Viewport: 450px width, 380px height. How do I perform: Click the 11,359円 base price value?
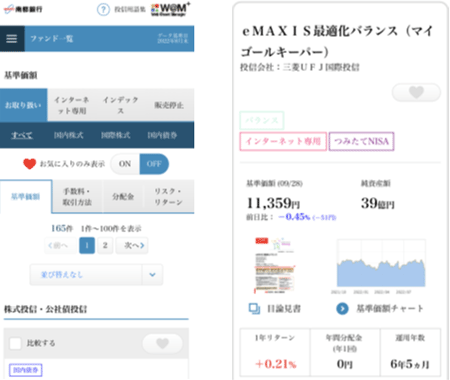273,203
